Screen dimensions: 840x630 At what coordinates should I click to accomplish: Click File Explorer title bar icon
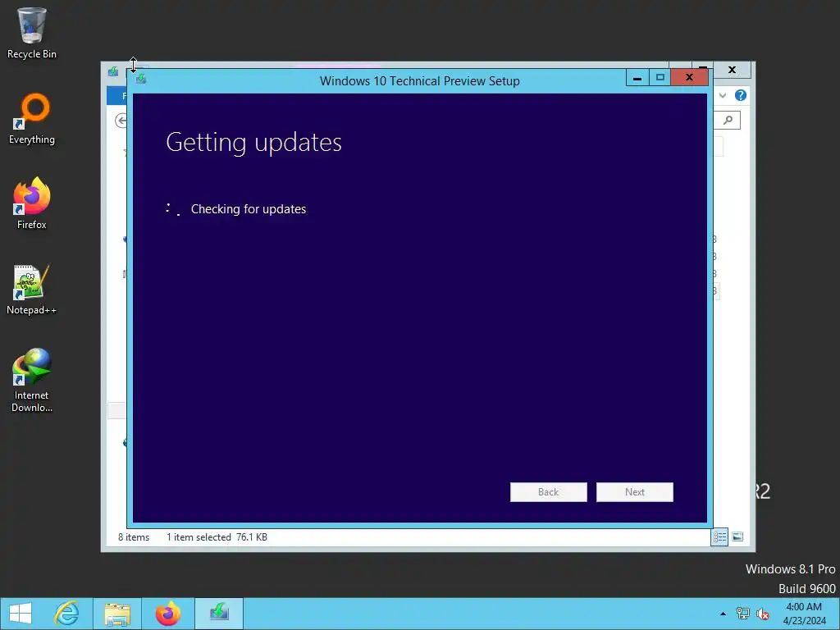[x=113, y=71]
